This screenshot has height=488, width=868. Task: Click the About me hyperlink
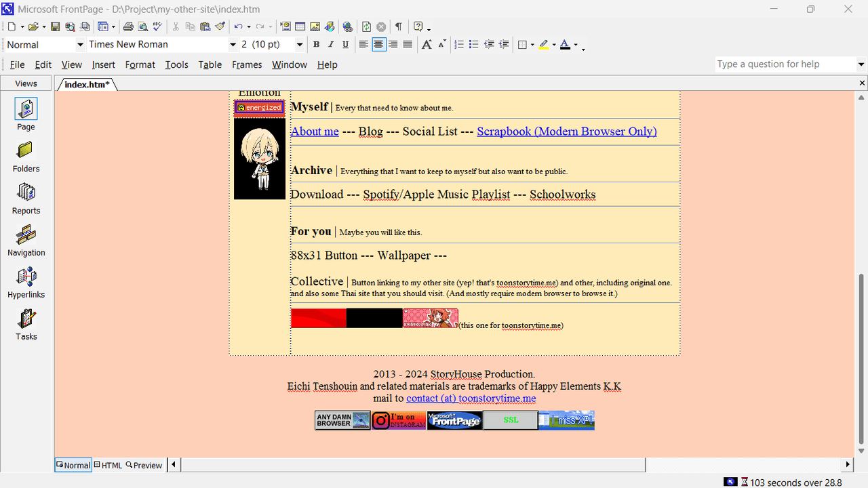tap(314, 131)
